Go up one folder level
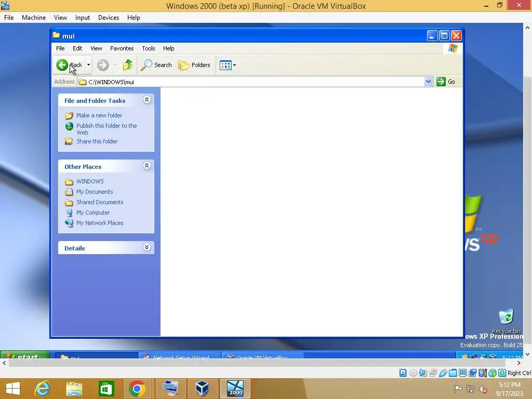The image size is (532, 399). click(x=128, y=65)
